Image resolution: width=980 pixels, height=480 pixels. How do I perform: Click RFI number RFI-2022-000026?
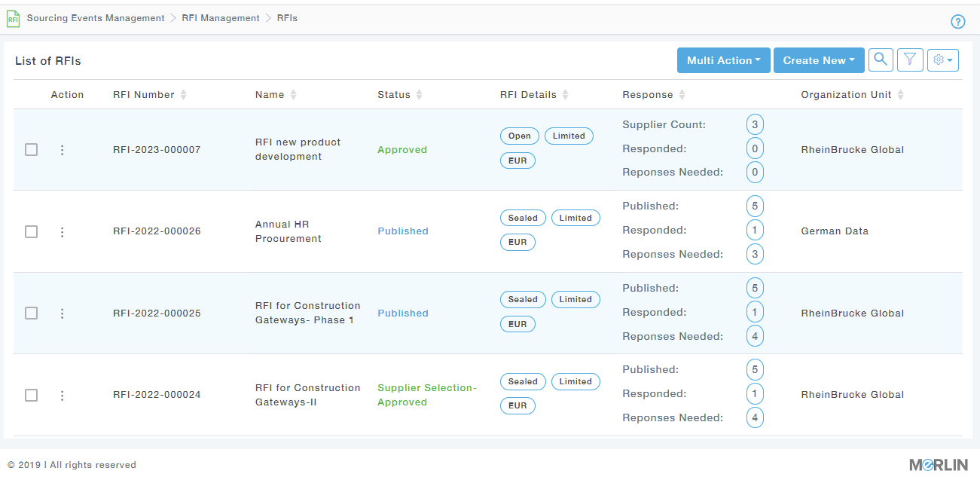click(x=157, y=231)
